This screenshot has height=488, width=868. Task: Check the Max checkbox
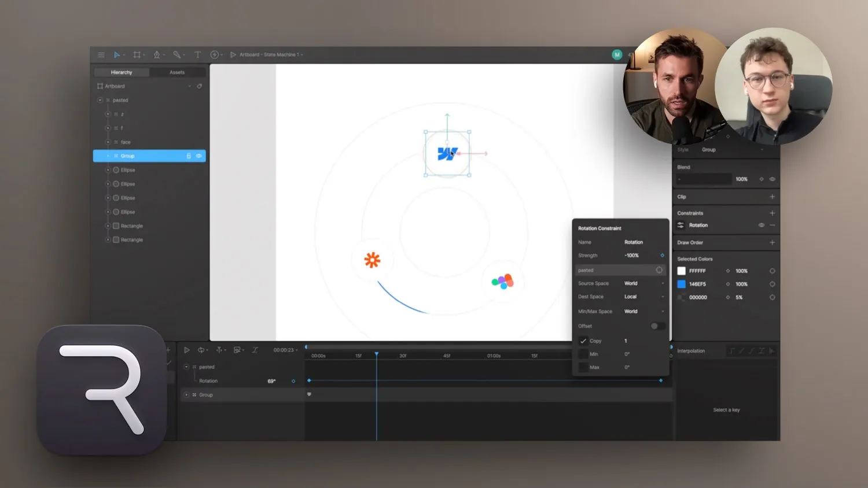(x=583, y=368)
